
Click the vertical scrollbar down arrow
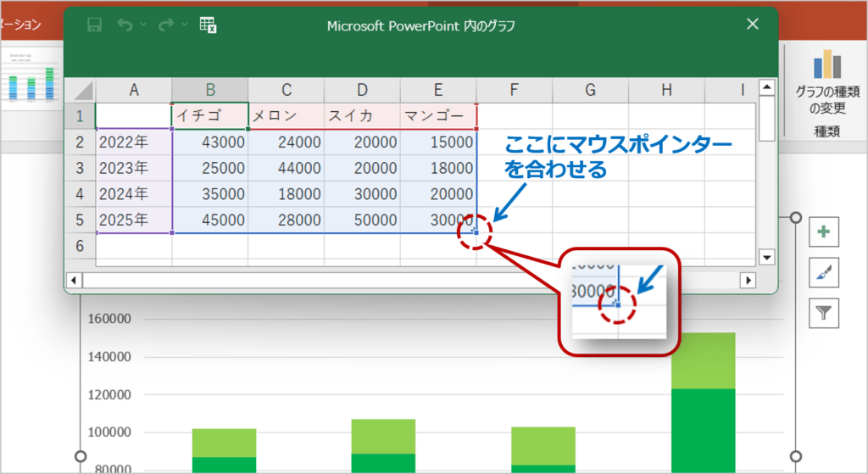tap(766, 257)
